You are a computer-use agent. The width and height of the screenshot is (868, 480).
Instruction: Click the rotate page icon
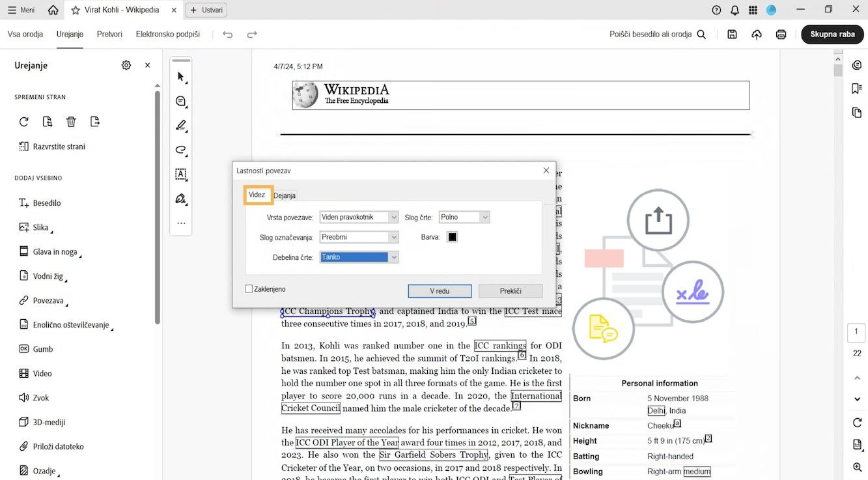pos(24,122)
